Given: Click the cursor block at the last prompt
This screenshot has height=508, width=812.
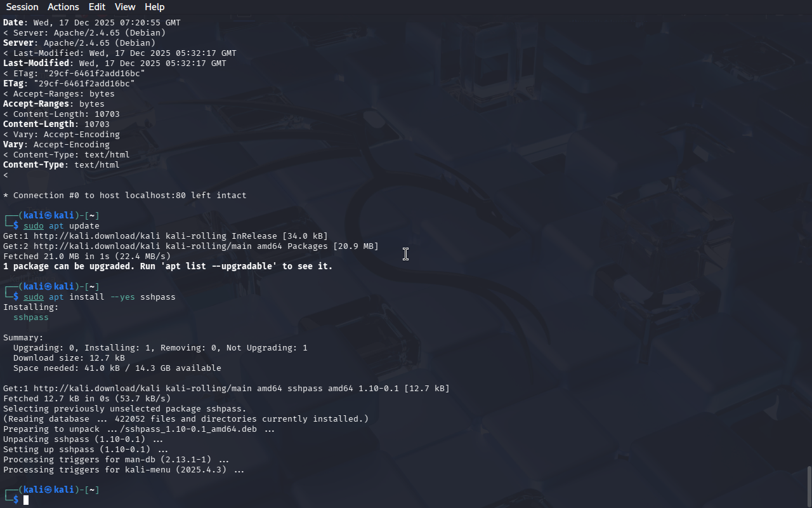Looking at the screenshot, I should [26, 500].
